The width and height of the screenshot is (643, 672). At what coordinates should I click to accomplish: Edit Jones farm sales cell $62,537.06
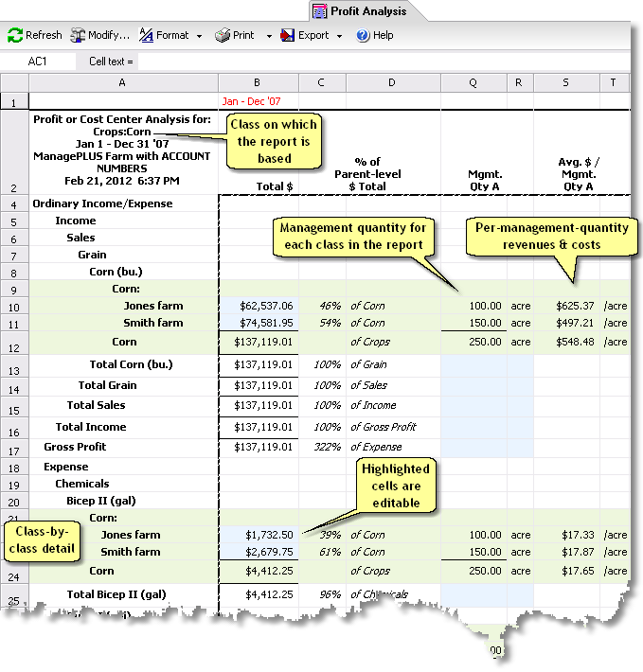258,306
